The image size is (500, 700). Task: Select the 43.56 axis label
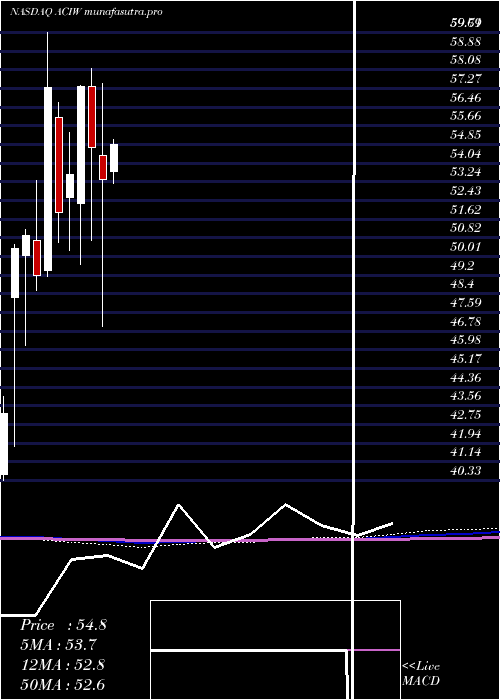tap(466, 396)
